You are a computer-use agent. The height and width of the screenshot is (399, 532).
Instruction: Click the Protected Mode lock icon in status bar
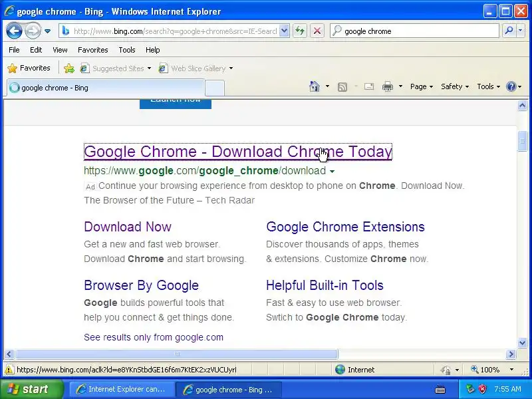(x=446, y=370)
